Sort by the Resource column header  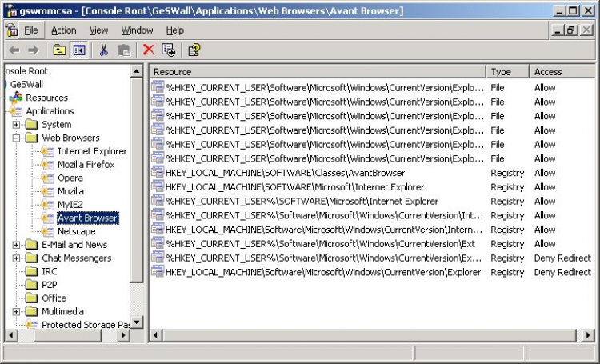[x=318, y=71]
